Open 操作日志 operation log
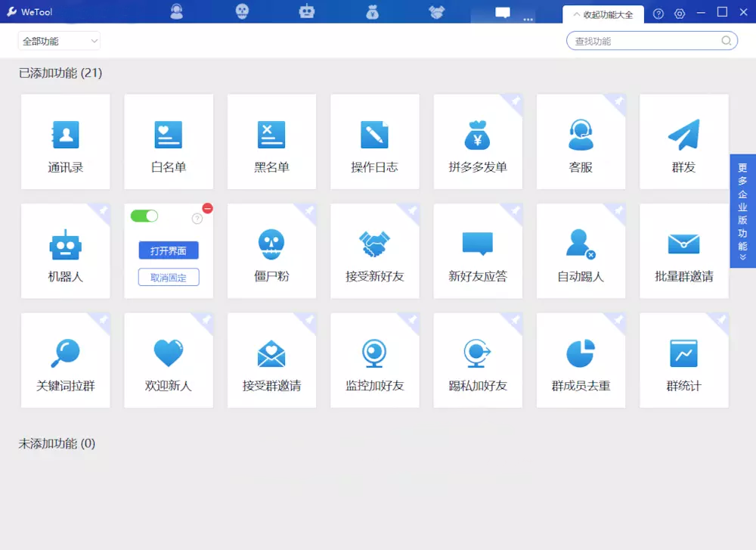 click(375, 141)
